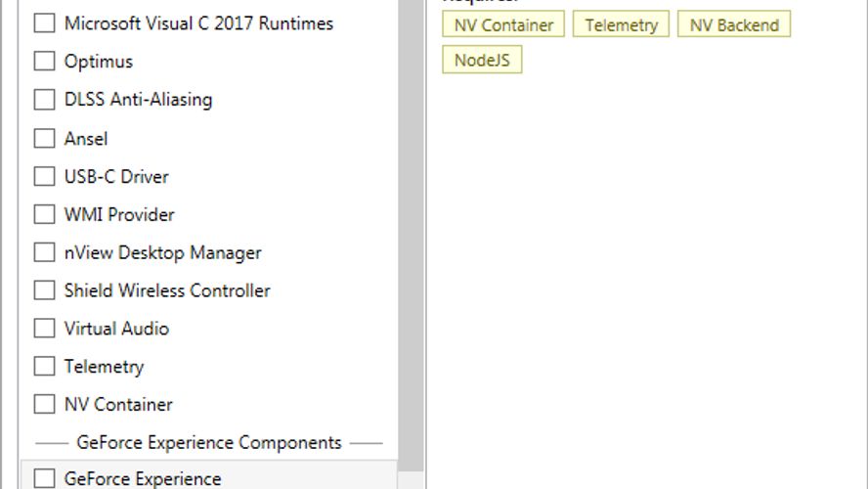Tick the Virtual Audio checkbox
This screenshot has width=868, height=489.
44,328
